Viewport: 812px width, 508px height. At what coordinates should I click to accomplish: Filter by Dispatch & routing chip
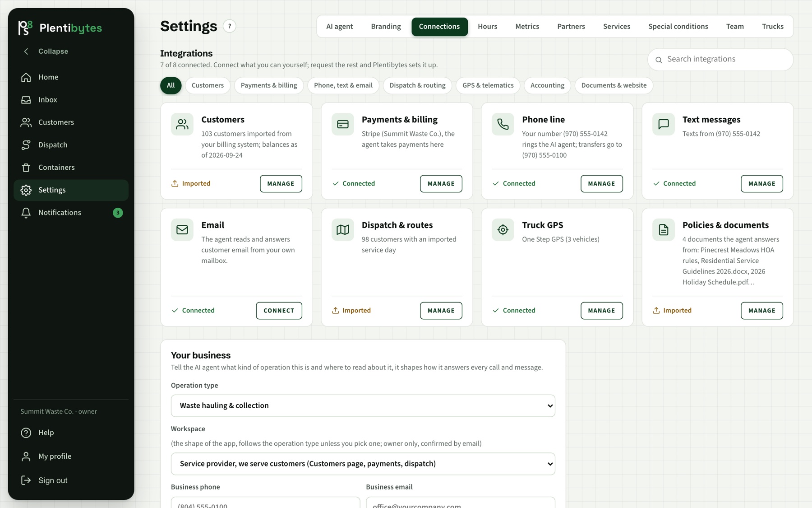pyautogui.click(x=418, y=86)
